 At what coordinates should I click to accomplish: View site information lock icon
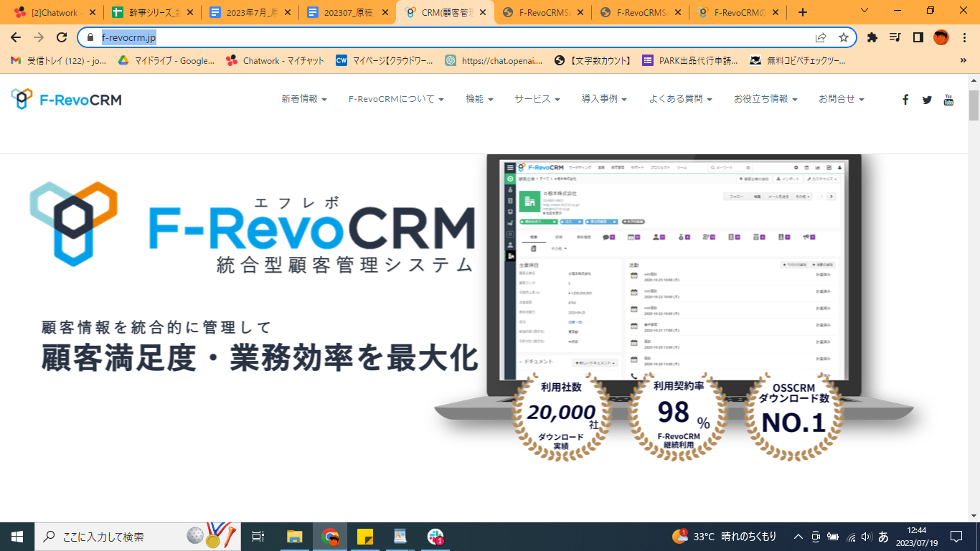click(x=90, y=37)
